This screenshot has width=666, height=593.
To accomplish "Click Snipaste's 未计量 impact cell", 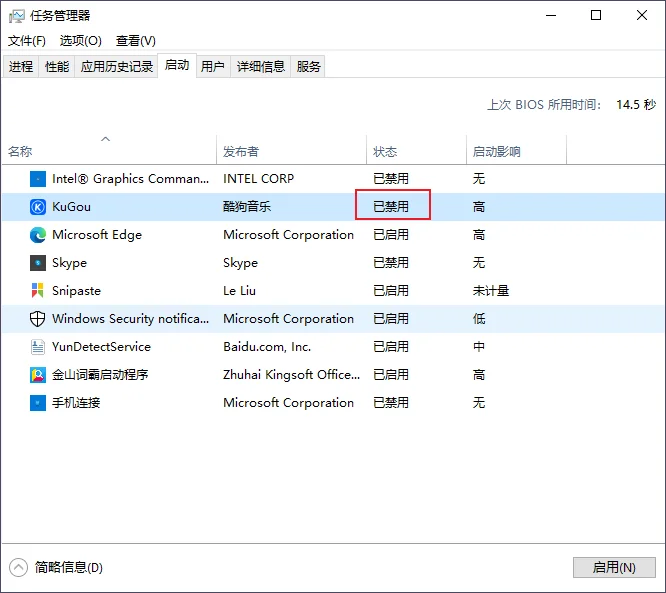I will [491, 291].
